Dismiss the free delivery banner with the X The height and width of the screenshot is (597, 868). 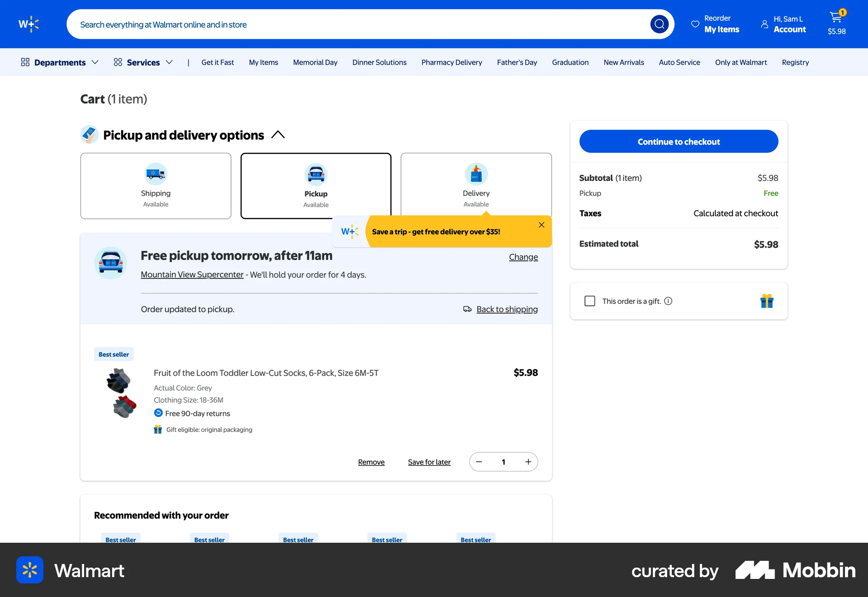pyautogui.click(x=541, y=225)
